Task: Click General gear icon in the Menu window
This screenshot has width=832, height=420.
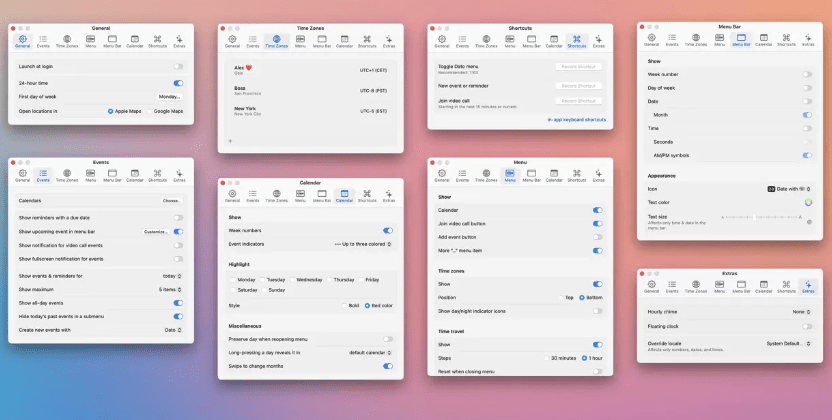Action: click(x=440, y=176)
